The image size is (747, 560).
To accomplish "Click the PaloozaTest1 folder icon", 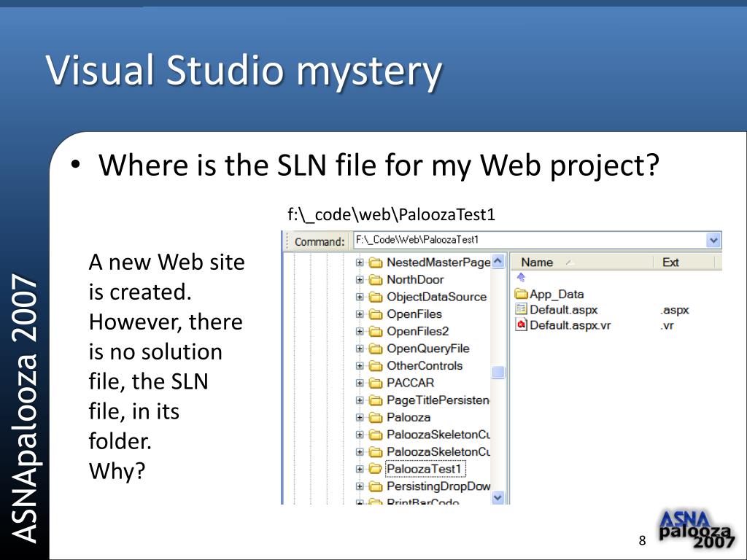I will pyautogui.click(x=376, y=469).
